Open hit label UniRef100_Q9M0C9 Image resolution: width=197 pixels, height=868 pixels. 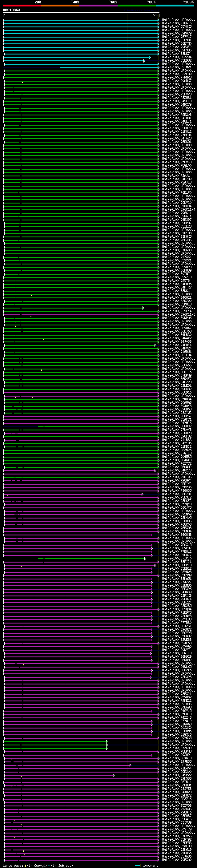tap(177, 33)
